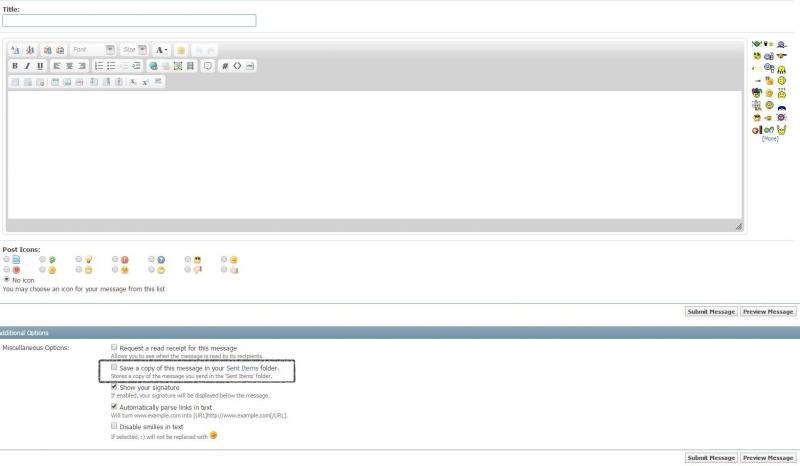Screen dimensions: 800x466
Task: Enable read receipt request checkbox
Action: 115,347
